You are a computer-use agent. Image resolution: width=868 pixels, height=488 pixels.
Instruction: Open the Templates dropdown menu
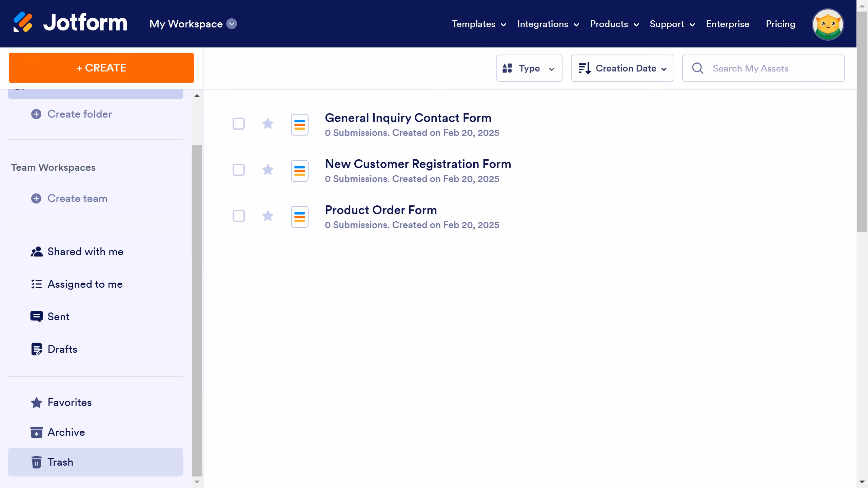(x=479, y=24)
